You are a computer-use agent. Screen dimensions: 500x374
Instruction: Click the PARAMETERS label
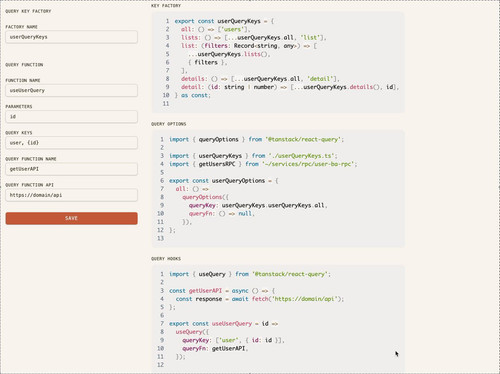pos(19,107)
